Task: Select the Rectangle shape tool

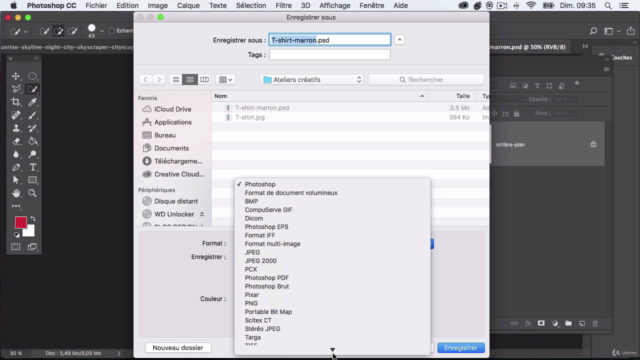Action: (32, 180)
